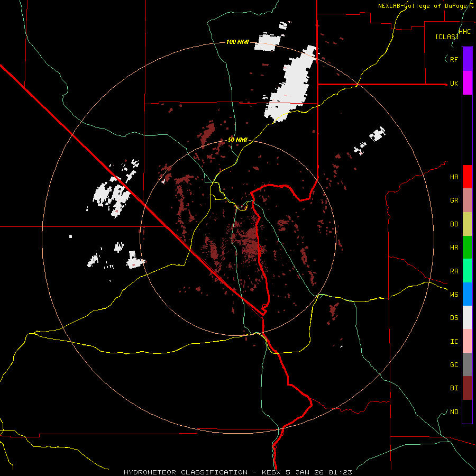This screenshot has width=476, height=476.
Task: Click the RF legend label
Action: [x=454, y=59]
